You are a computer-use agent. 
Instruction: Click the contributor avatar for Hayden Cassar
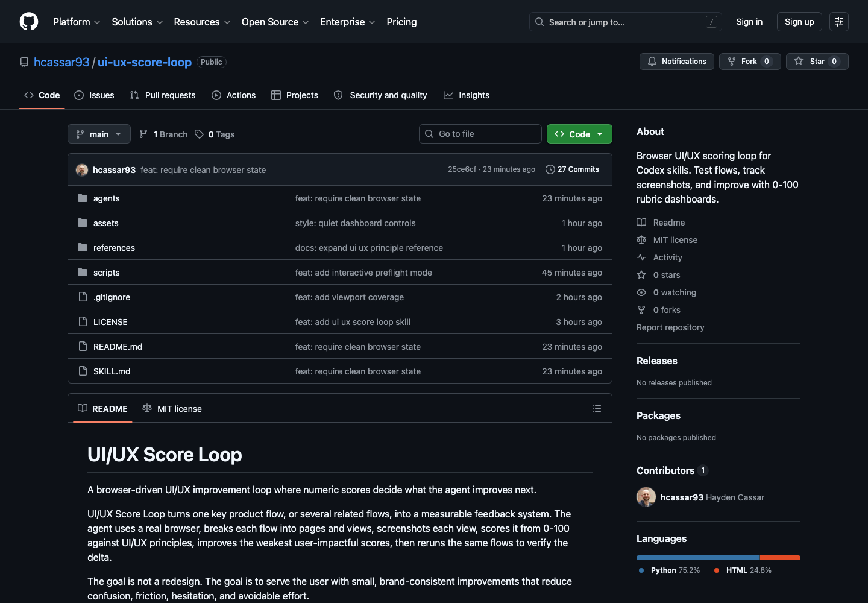[x=646, y=497]
